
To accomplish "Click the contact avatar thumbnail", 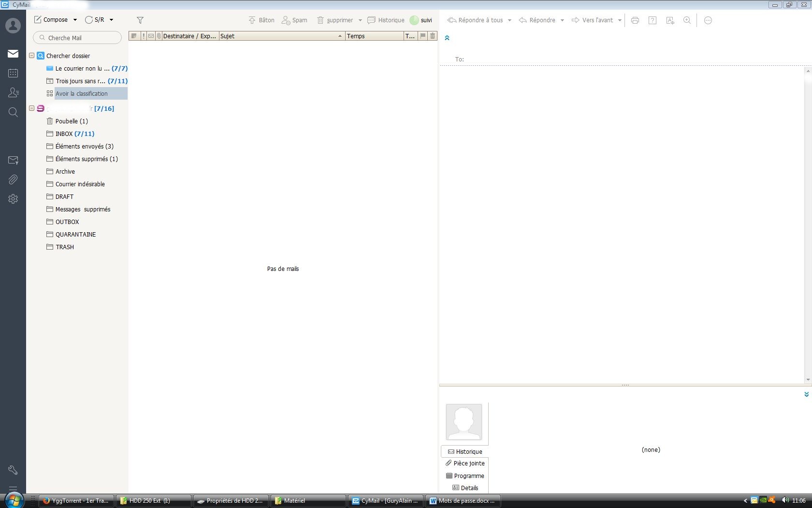I will click(464, 422).
